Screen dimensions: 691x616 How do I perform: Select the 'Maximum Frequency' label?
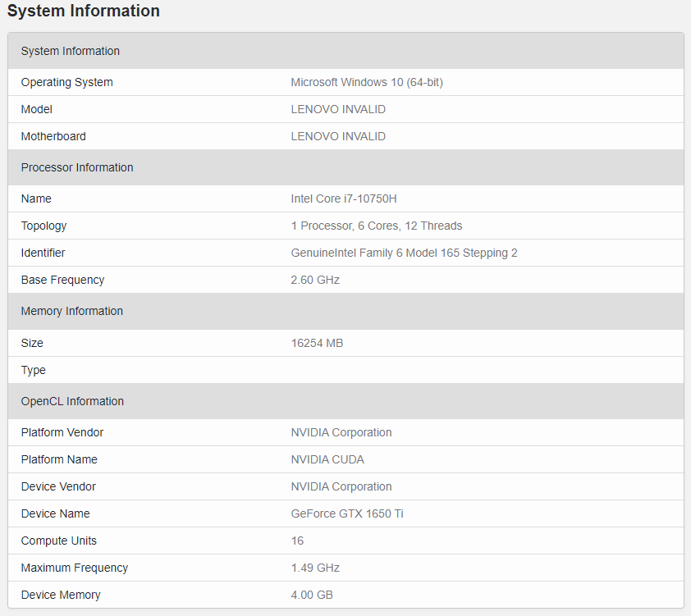[75, 568]
